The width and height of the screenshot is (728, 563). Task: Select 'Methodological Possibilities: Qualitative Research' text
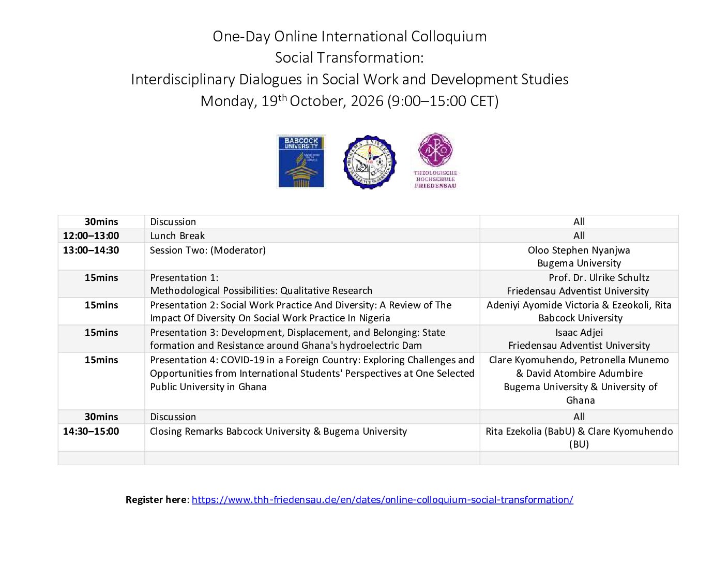pos(261,291)
